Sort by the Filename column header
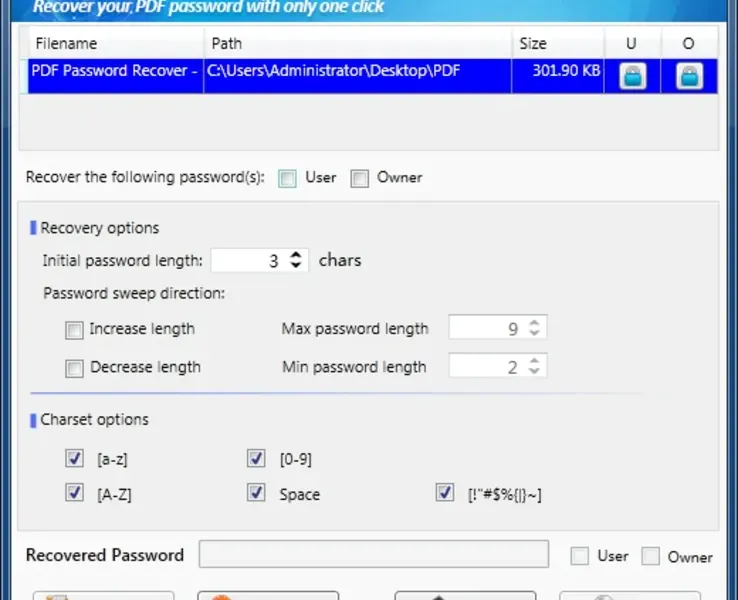738x600 pixels. pos(116,43)
